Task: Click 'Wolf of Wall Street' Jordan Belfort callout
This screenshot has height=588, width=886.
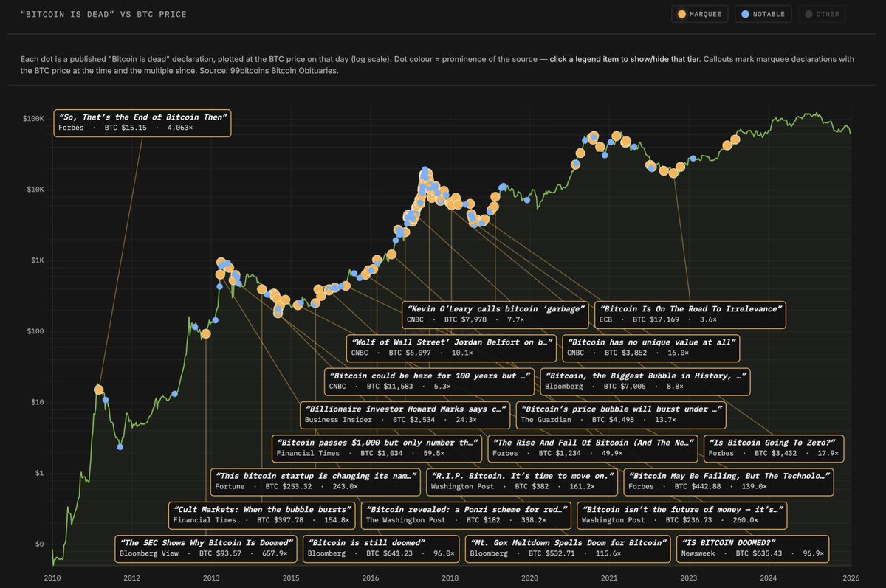Action: point(452,347)
